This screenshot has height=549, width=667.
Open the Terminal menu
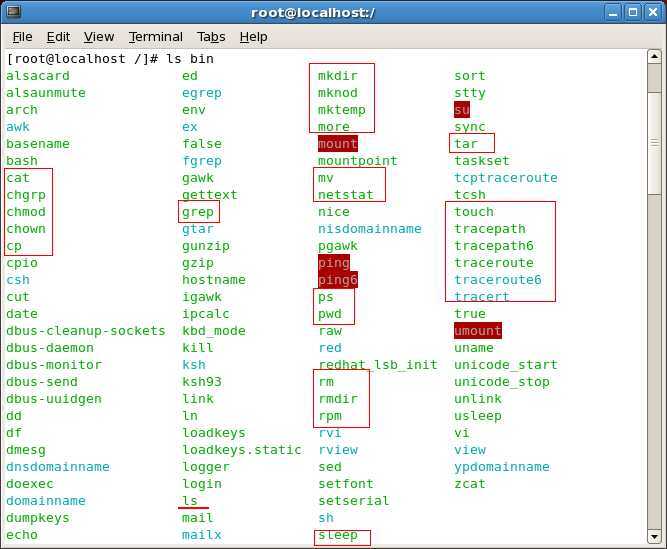[x=156, y=37]
